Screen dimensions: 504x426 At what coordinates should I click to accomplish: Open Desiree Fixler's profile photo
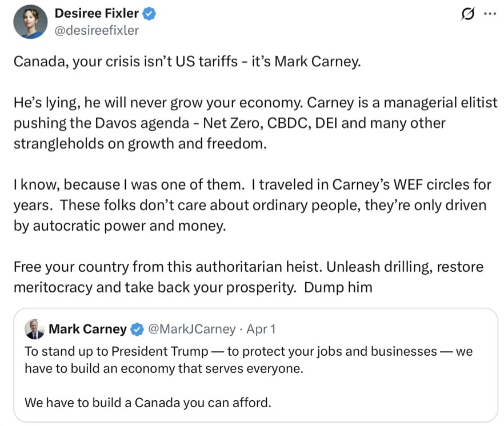[30, 22]
